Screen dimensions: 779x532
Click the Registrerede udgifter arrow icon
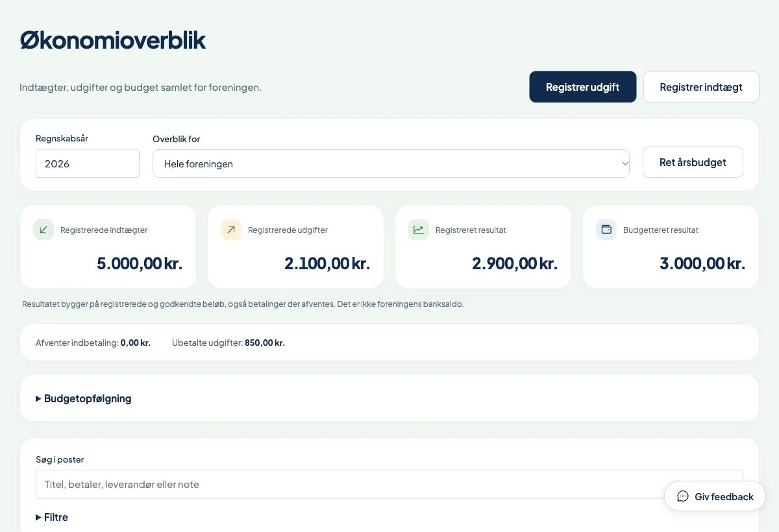(x=231, y=230)
